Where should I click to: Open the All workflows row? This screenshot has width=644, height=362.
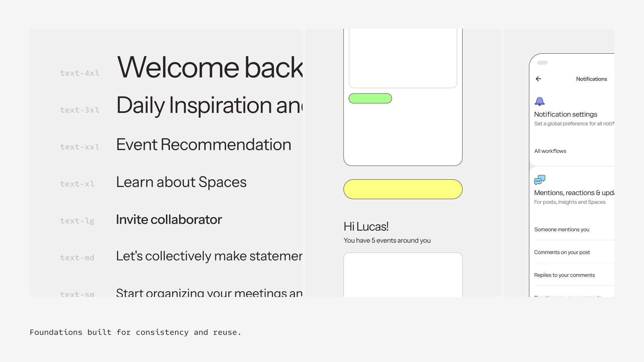(x=574, y=151)
